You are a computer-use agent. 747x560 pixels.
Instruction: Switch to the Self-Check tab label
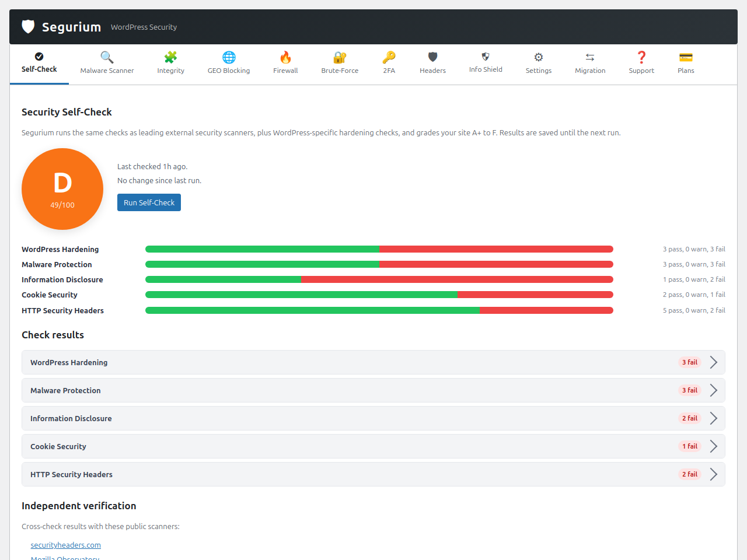pyautogui.click(x=39, y=69)
